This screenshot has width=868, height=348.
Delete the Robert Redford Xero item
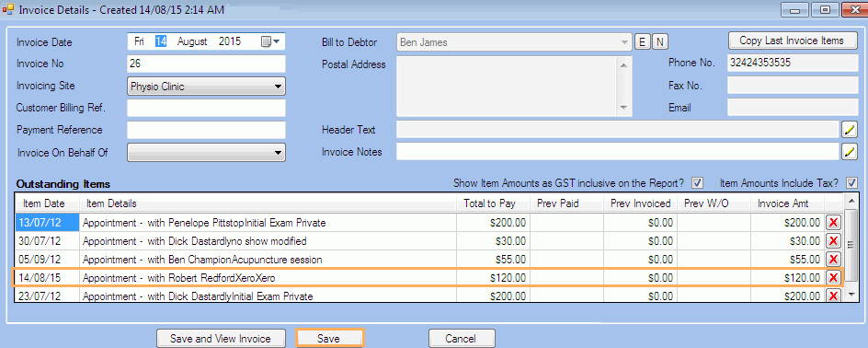(x=833, y=278)
